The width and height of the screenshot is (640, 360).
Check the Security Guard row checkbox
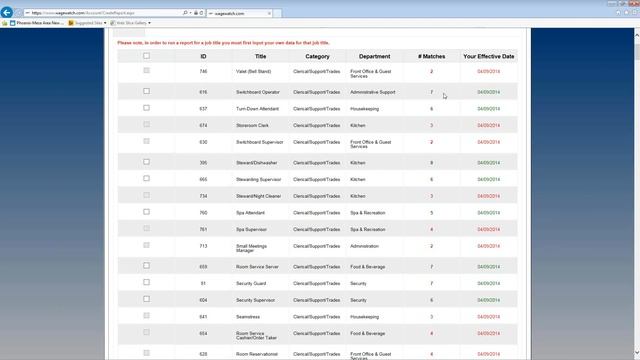pos(147,282)
